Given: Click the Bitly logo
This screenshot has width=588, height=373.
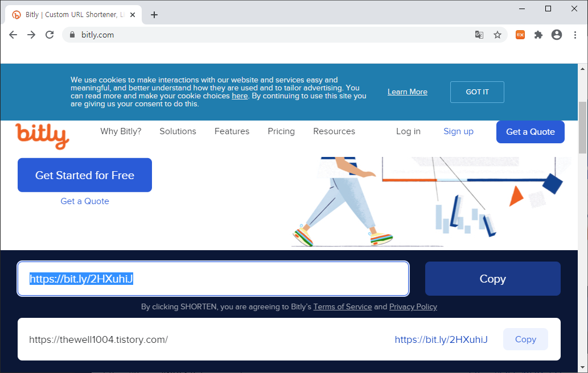Looking at the screenshot, I should coord(42,136).
